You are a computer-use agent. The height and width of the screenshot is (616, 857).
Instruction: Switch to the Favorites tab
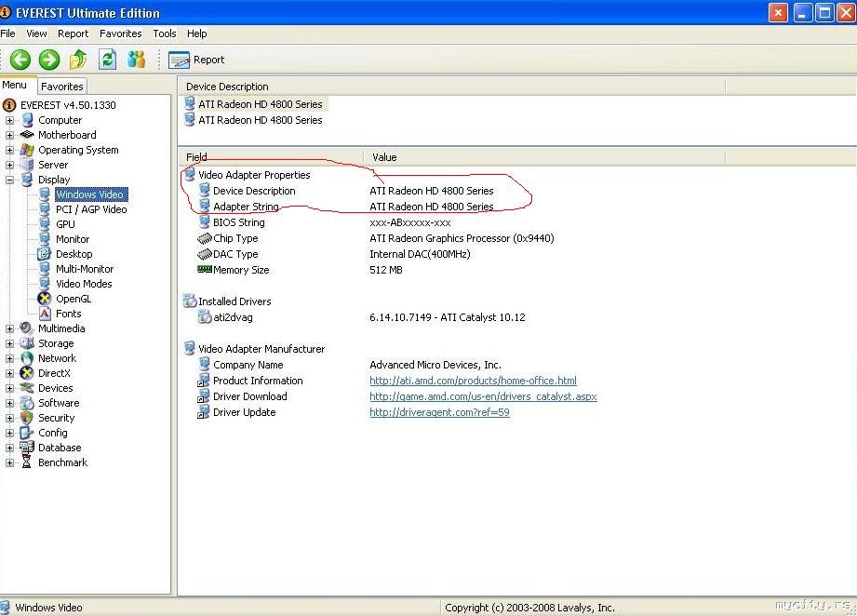coord(61,87)
